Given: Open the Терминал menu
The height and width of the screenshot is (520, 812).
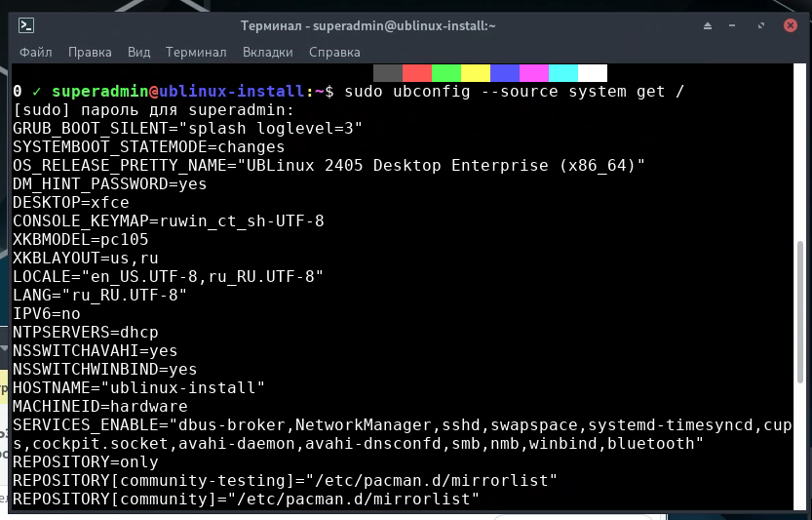Looking at the screenshot, I should 196,53.
